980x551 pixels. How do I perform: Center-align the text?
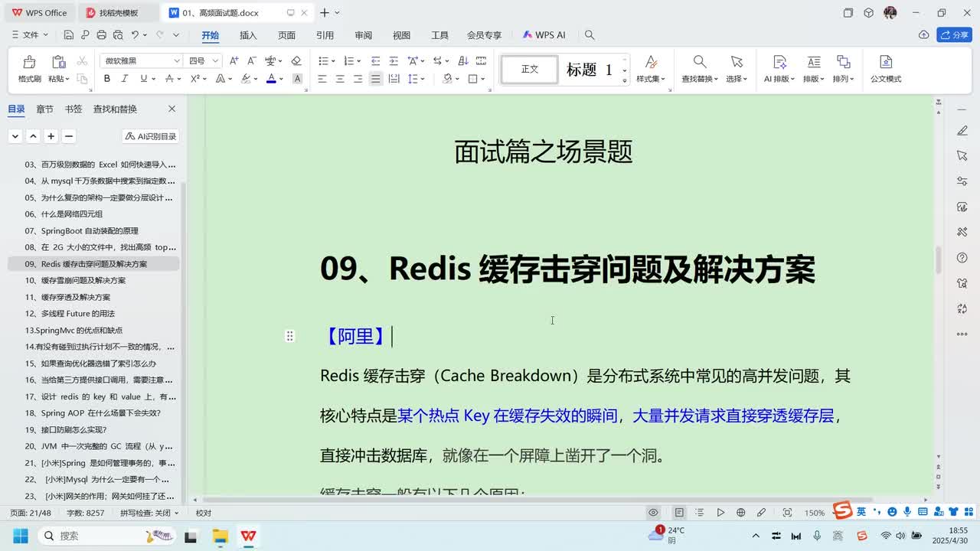(340, 79)
